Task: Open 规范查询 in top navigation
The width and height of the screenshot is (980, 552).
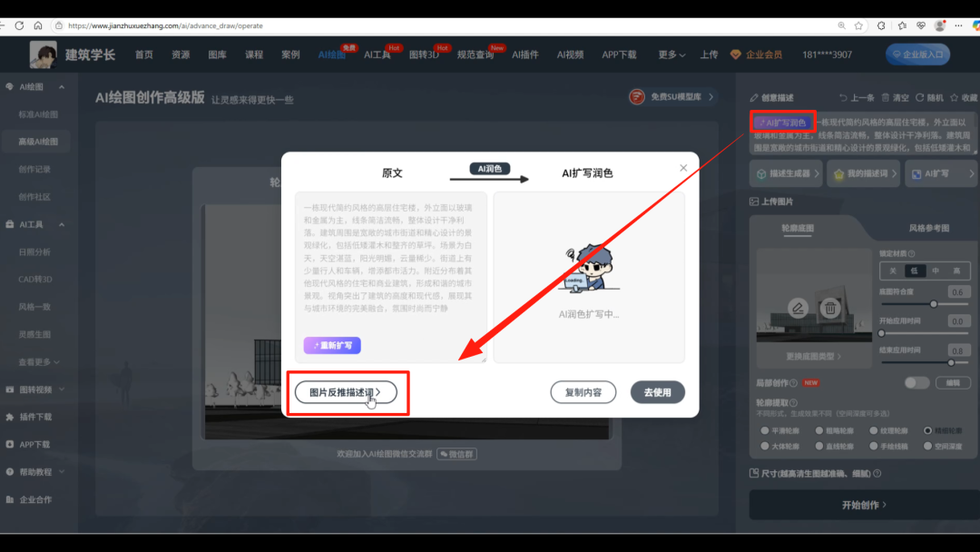Action: 475,55
